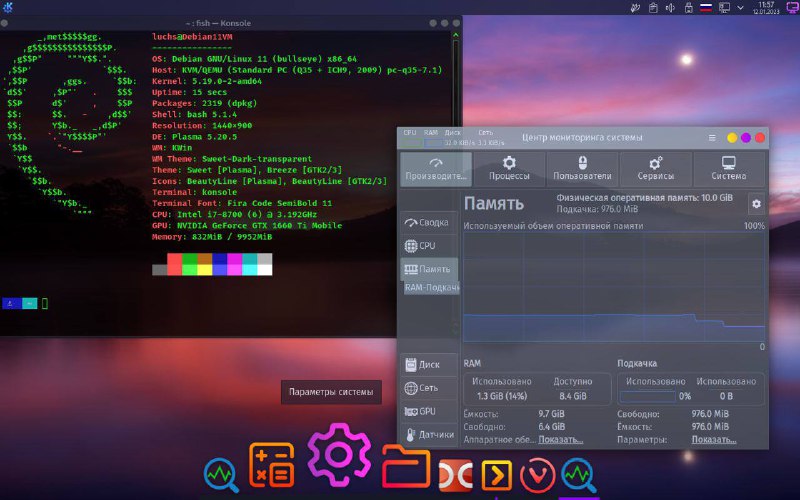Click the 'Shell: bash 5.1.4' line

pos(194,114)
